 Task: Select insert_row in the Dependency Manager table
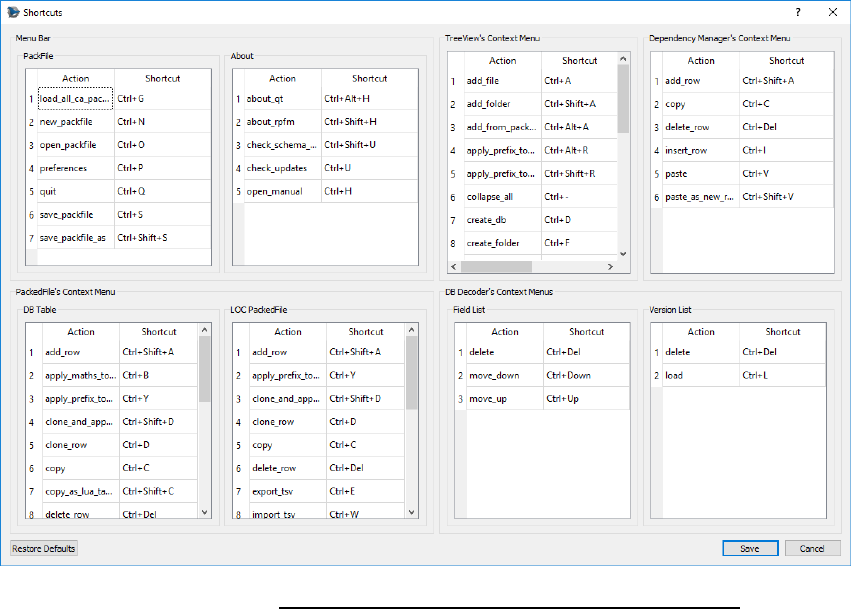pyautogui.click(x=701, y=150)
